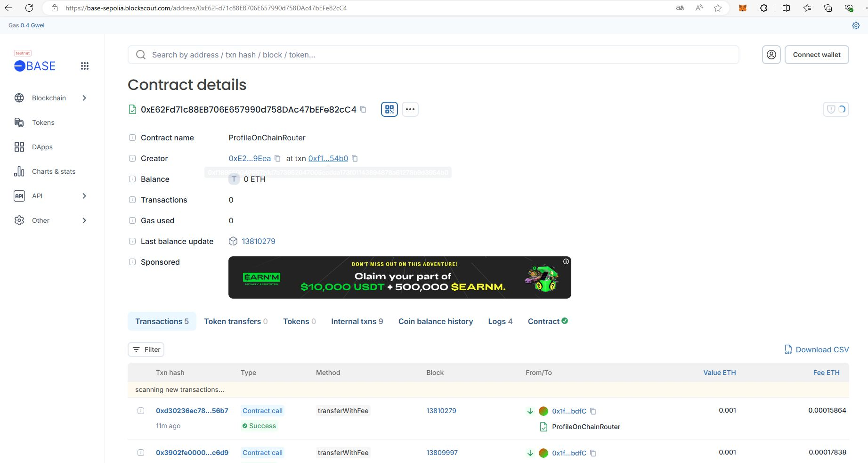Viewport: 868px width, 463px height.
Task: Open the three-dot more options menu
Action: click(410, 109)
